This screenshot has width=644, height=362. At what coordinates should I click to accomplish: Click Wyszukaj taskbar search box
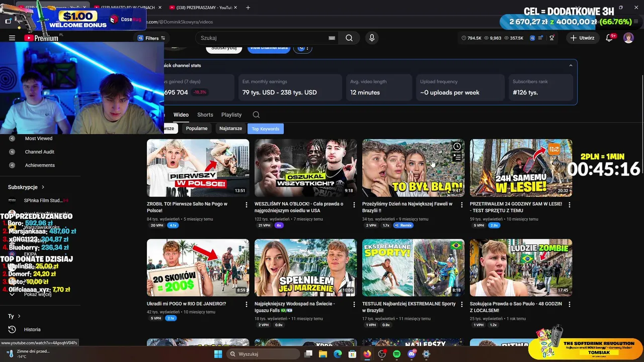pyautogui.click(x=263, y=354)
